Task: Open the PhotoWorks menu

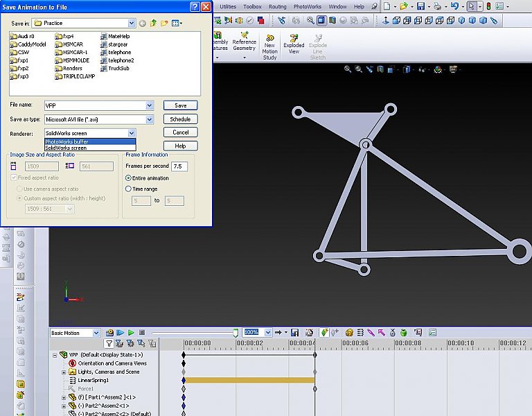Action: pos(307,6)
